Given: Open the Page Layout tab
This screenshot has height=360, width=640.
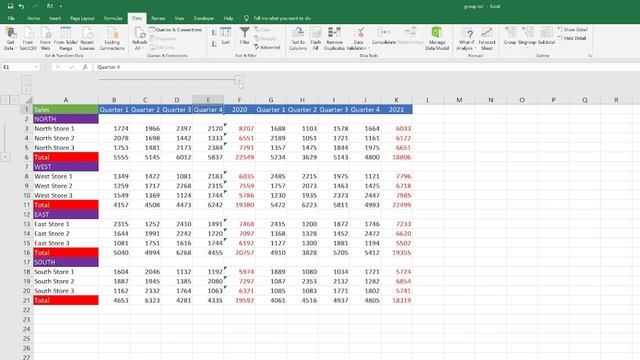Looking at the screenshot, I should (x=82, y=18).
